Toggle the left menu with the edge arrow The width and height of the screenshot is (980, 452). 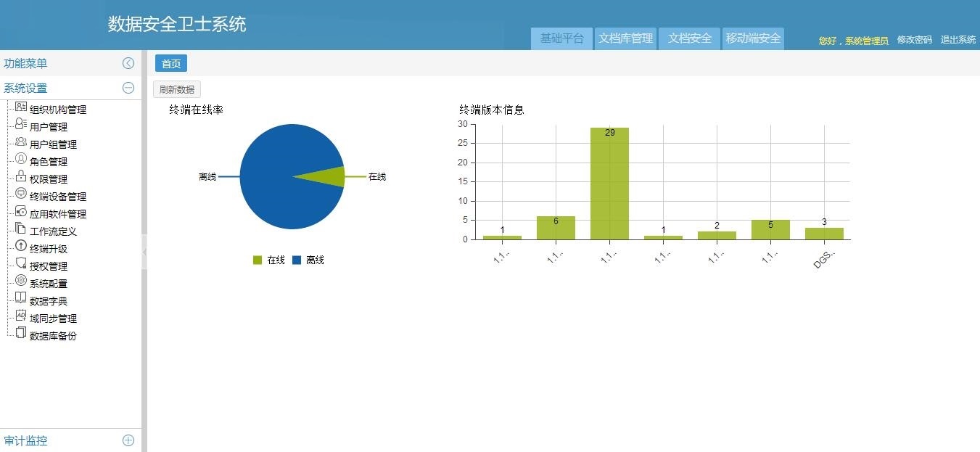coord(144,254)
